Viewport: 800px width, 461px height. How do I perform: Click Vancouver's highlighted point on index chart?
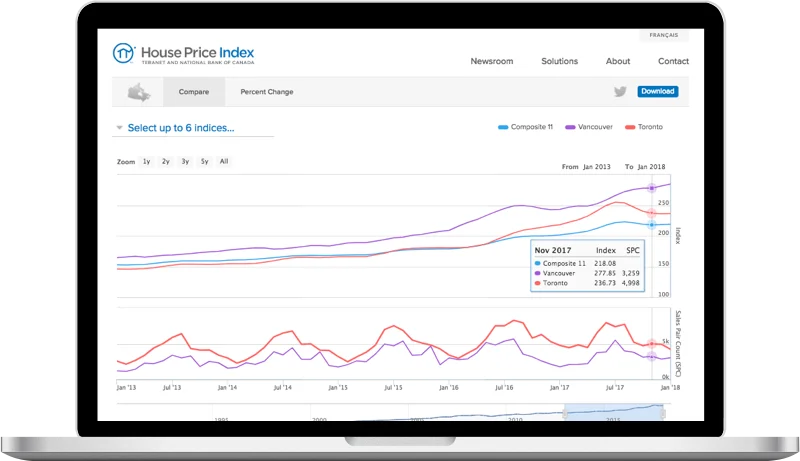652,188
